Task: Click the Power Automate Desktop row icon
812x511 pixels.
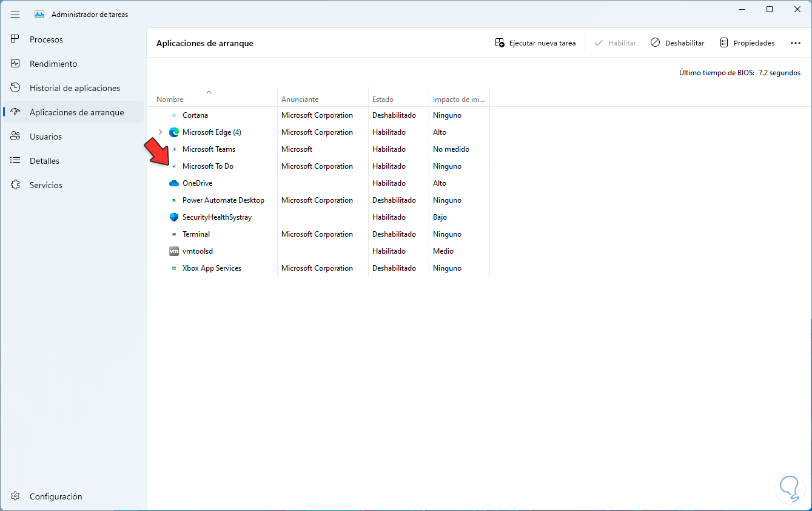Action: click(x=174, y=200)
